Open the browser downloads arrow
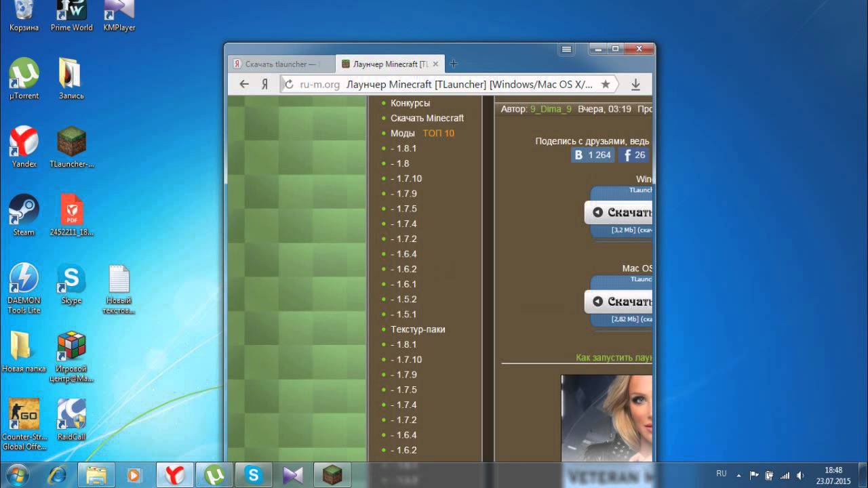Screen dimensions: 868x488 coord(635,84)
